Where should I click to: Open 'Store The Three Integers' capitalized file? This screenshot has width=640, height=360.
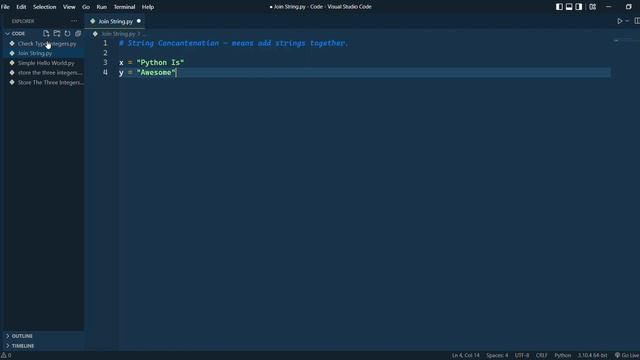coord(44,82)
